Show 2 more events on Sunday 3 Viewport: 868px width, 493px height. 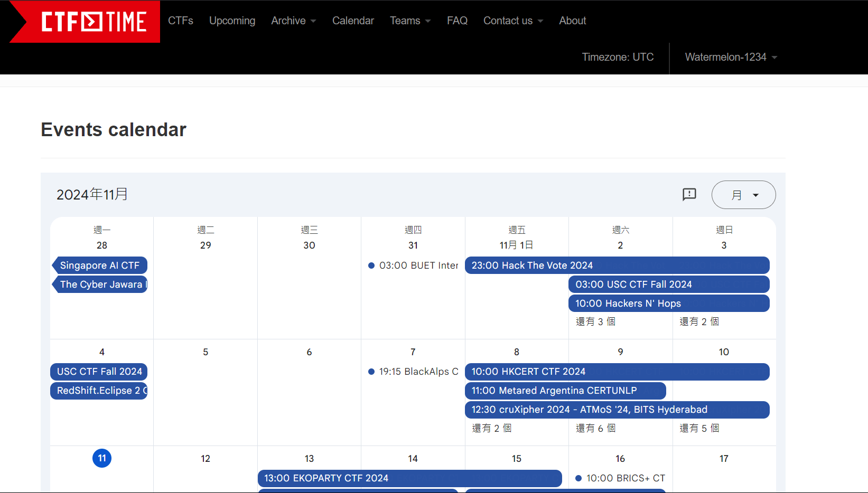pyautogui.click(x=699, y=321)
